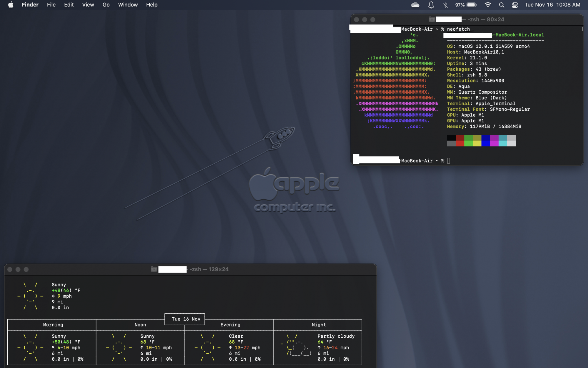This screenshot has width=588, height=368.
Task: Click folder proxy icon in neofetch terminal title
Action: click(x=432, y=19)
